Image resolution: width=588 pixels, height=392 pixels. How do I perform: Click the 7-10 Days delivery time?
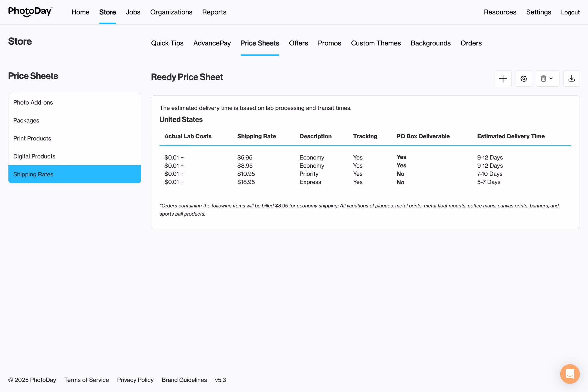490,174
